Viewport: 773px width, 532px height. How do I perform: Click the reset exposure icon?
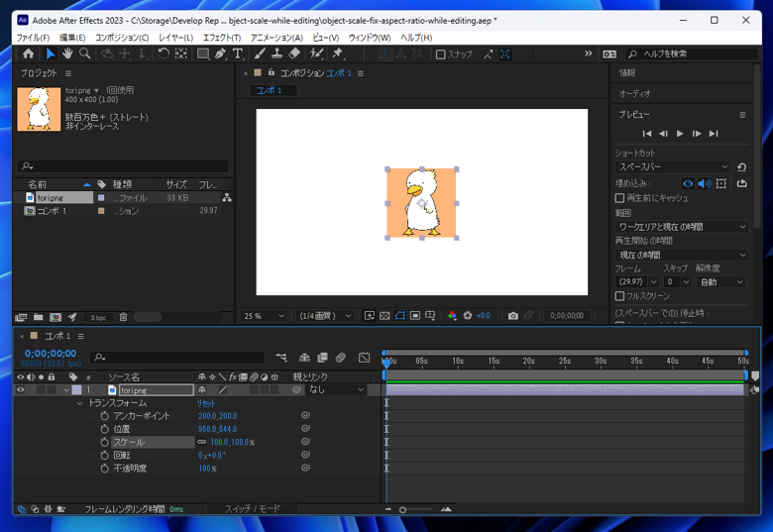[x=468, y=316]
